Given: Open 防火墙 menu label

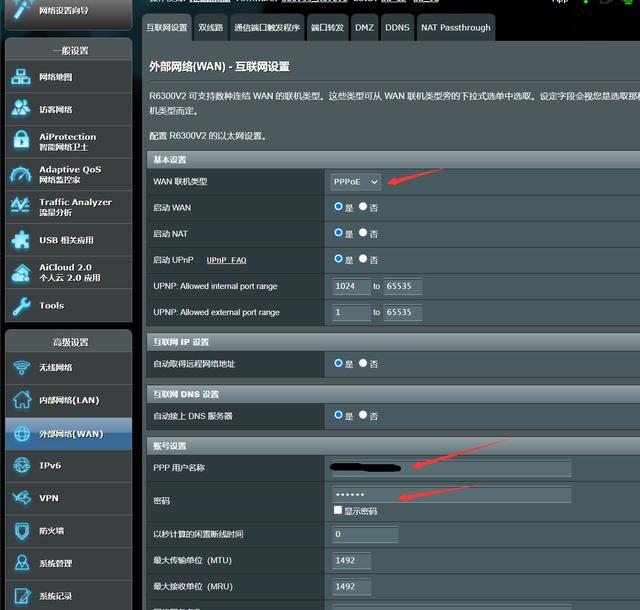Looking at the screenshot, I should point(52,531).
